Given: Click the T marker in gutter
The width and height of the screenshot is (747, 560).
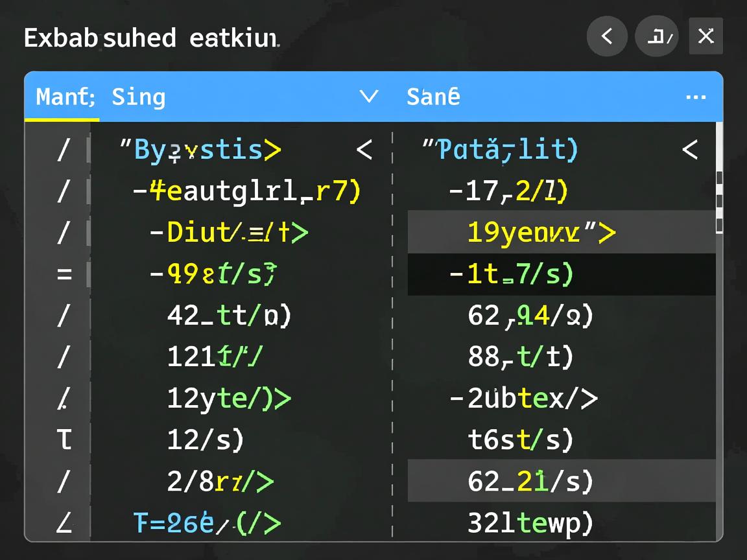Looking at the screenshot, I should click(x=64, y=440).
